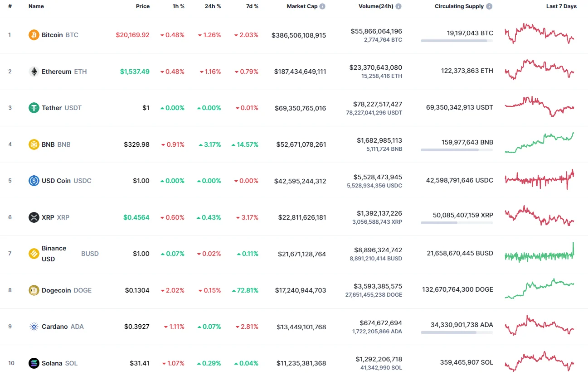Sort by 7d % change column
Image resolution: width=588 pixels, height=375 pixels.
pos(252,6)
